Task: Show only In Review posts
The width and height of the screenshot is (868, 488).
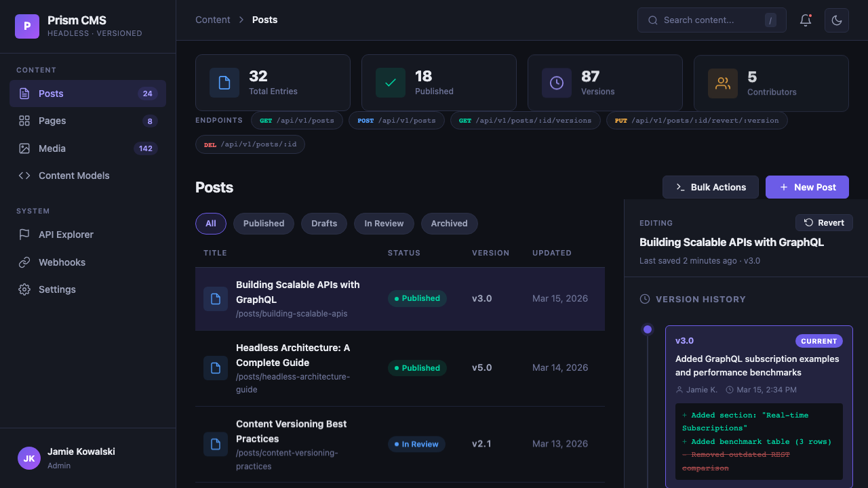Action: click(384, 224)
